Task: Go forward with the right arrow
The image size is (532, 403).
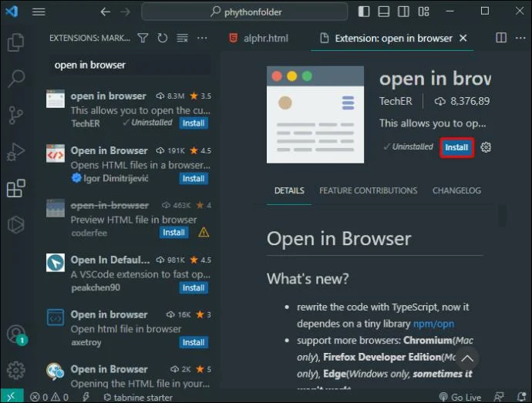Action: [x=125, y=12]
